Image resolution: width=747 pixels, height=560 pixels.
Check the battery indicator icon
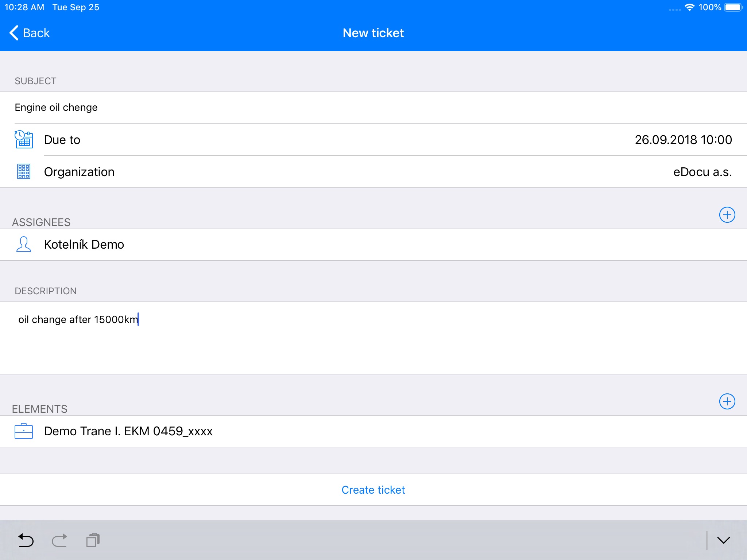(734, 7)
